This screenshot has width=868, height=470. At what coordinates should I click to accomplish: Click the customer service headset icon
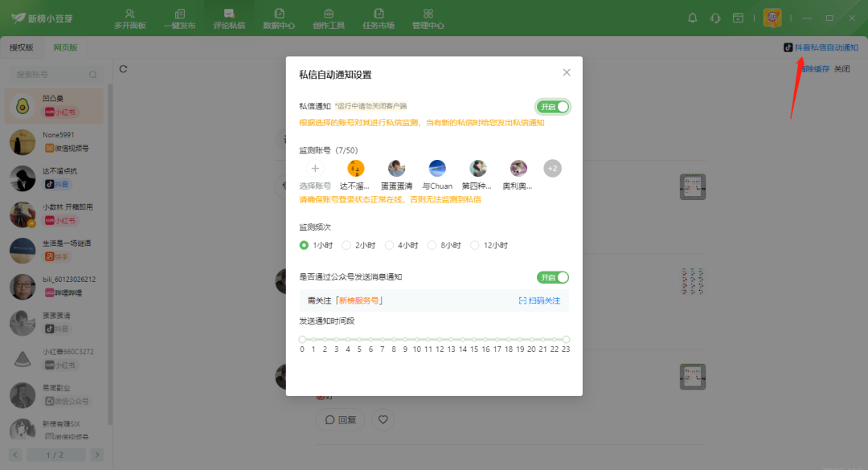tap(715, 18)
